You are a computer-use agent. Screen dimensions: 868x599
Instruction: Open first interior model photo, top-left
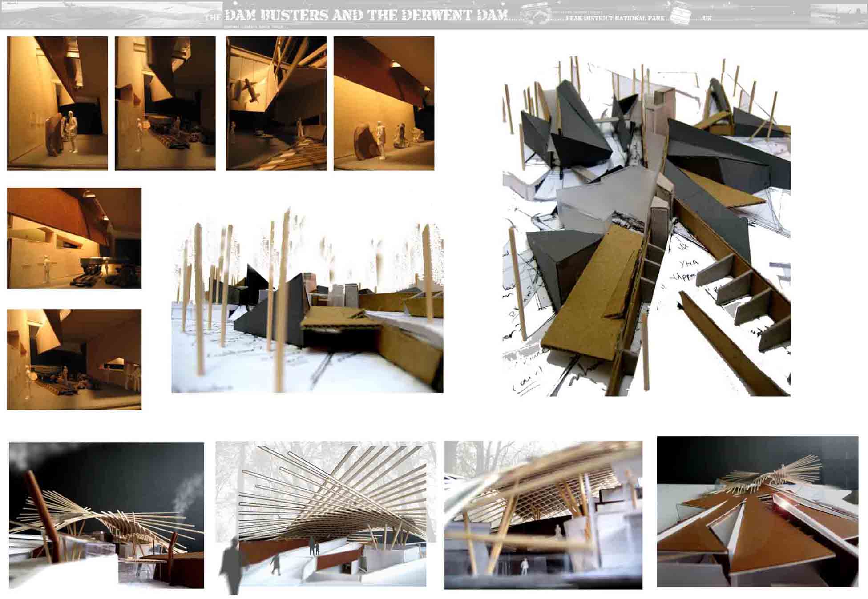pyautogui.click(x=57, y=103)
